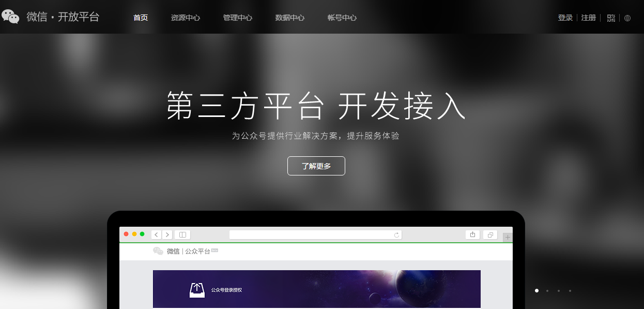Image resolution: width=644 pixels, height=309 pixels.
Task: Select 帐号中心 in top navigation
Action: tap(342, 18)
